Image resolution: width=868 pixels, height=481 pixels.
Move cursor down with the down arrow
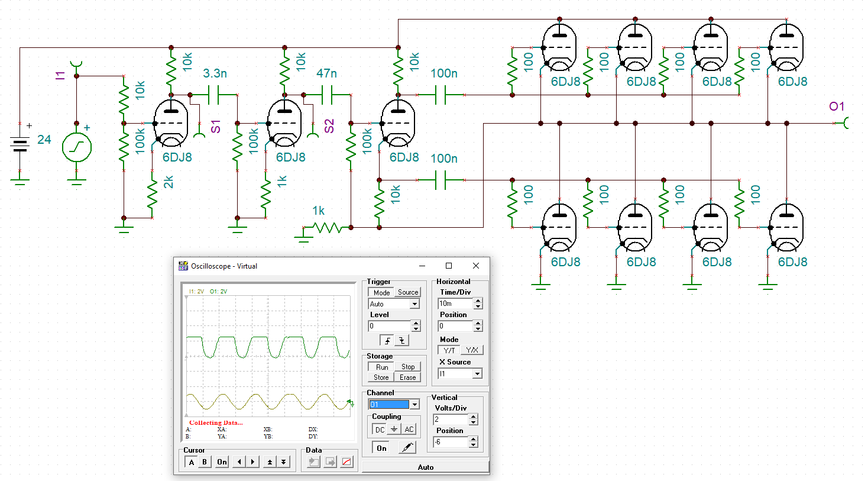(283, 462)
